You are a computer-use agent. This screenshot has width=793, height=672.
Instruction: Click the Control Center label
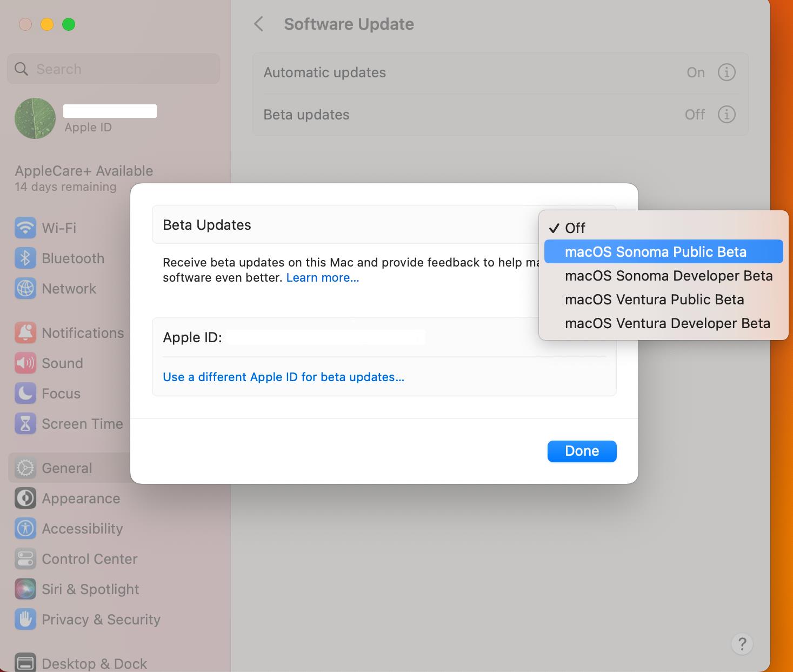(89, 558)
